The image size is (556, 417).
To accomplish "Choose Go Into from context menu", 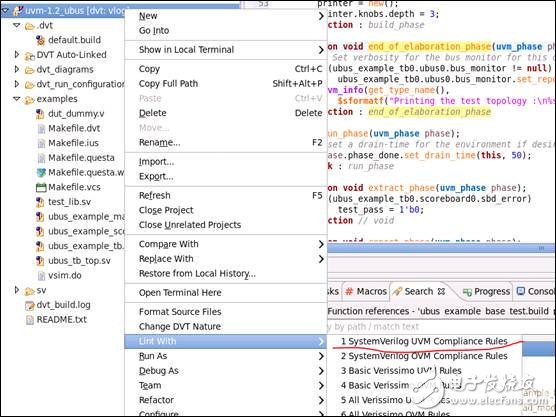I will 226,30.
